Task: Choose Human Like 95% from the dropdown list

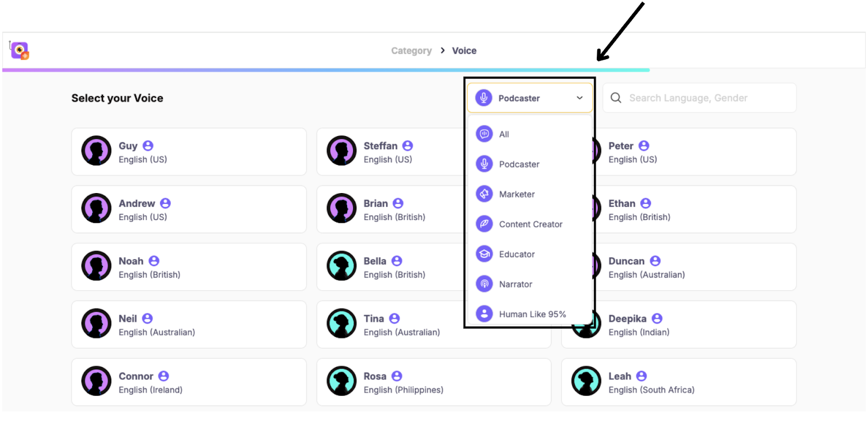Action: (x=530, y=314)
